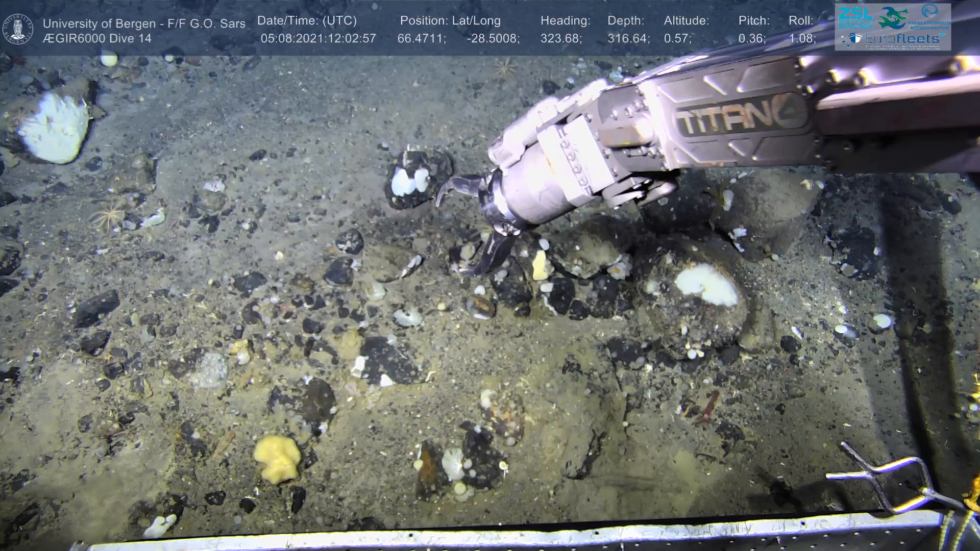Click the ZSL Institute of Zoology logo
The width and height of the screenshot is (980, 551).
(x=854, y=18)
